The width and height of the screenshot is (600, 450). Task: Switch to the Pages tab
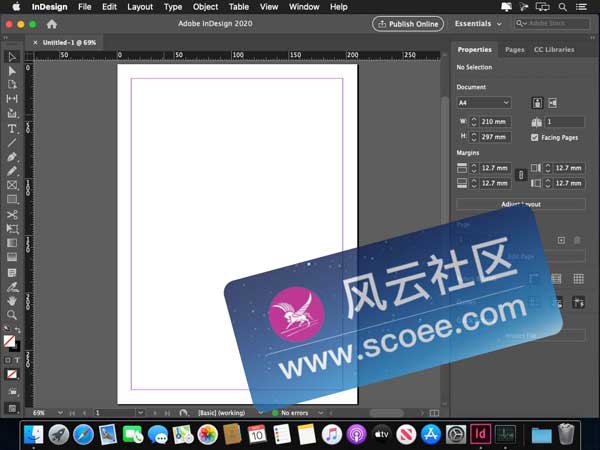(514, 49)
